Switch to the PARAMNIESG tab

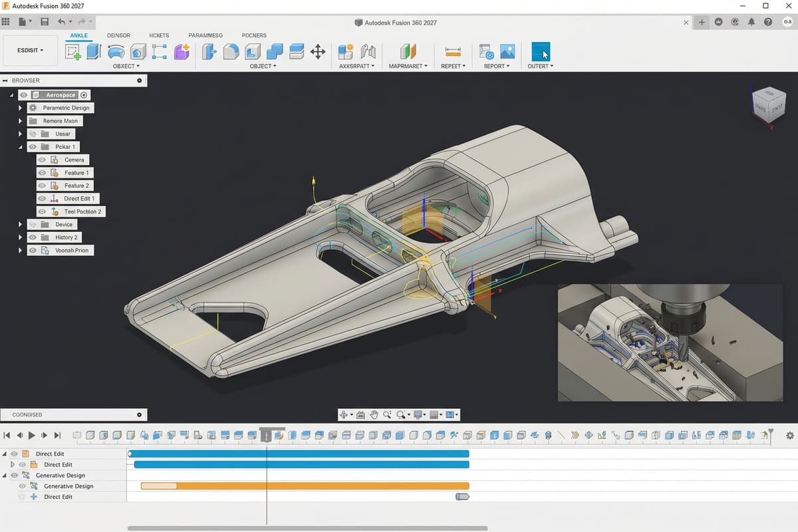tap(205, 35)
